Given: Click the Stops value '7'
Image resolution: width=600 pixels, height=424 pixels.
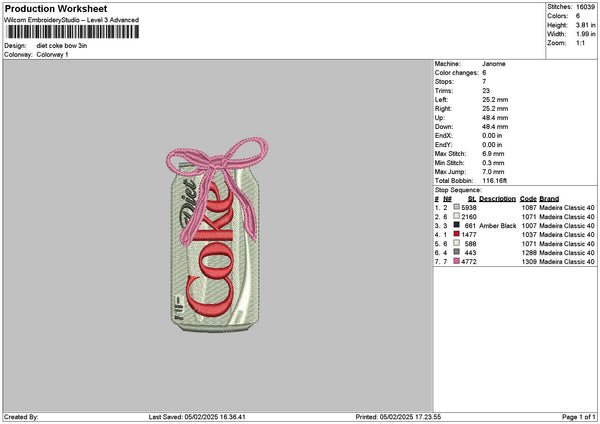Looking at the screenshot, I should click(484, 82).
